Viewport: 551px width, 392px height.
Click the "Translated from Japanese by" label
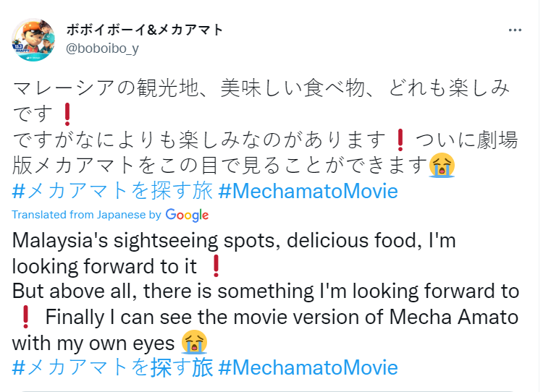pyautogui.click(x=86, y=215)
